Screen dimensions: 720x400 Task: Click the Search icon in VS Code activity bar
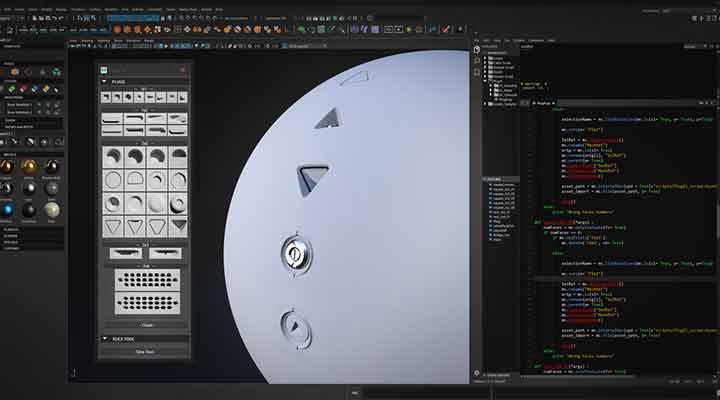coord(477,59)
